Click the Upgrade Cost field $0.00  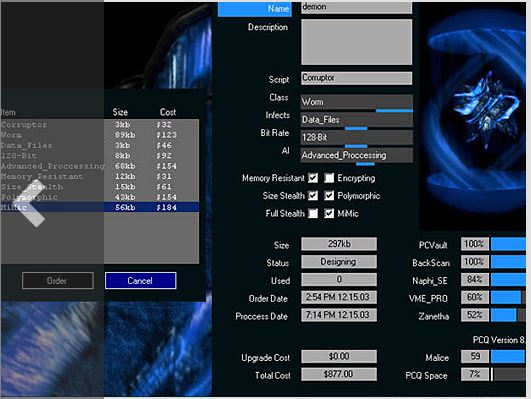pyautogui.click(x=339, y=357)
